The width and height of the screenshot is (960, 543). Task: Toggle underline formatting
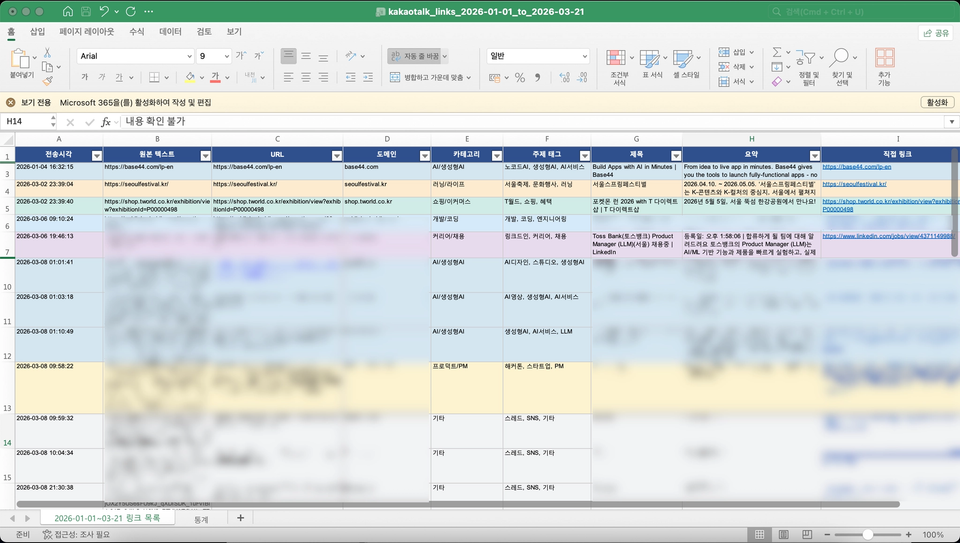[119, 77]
